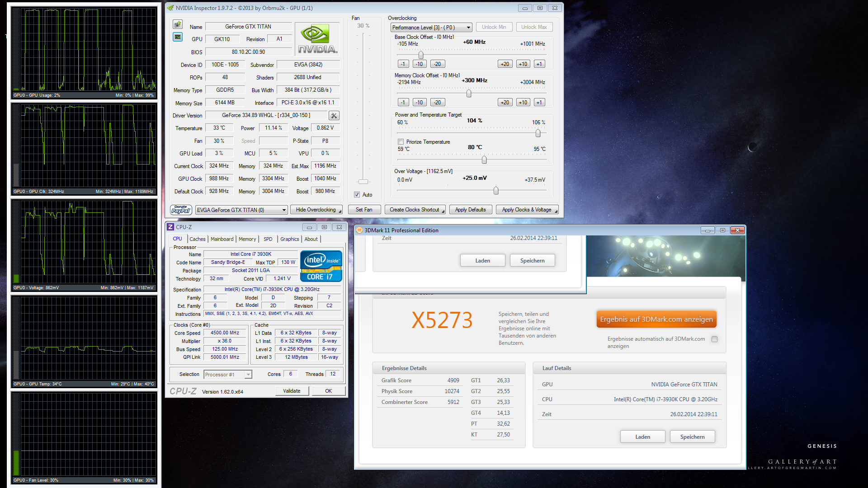The height and width of the screenshot is (488, 868).
Task: Click the Grafik Score value 4909
Action: 453,380
